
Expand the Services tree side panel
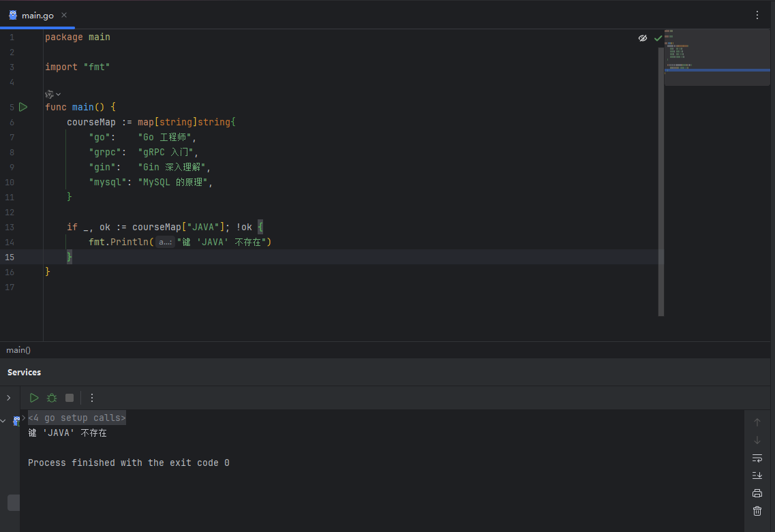(8, 398)
